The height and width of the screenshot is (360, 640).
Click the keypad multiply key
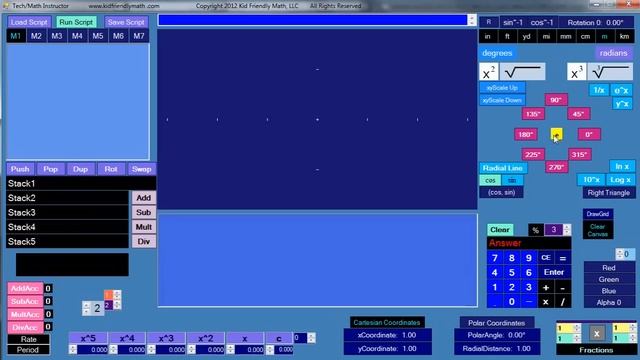(546, 302)
